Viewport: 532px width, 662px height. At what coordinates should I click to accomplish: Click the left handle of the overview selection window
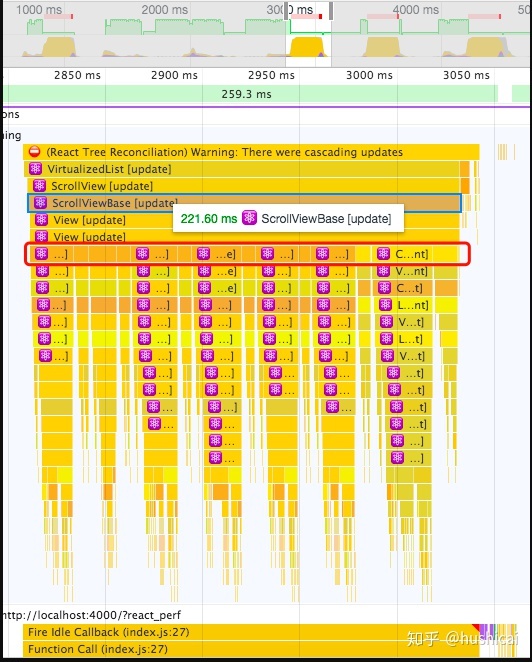click(286, 11)
